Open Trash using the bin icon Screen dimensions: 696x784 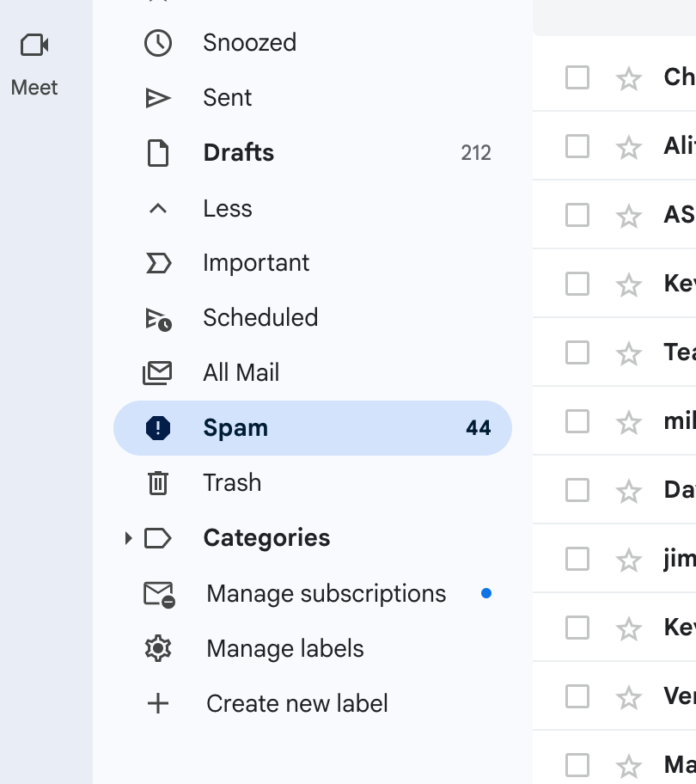click(158, 482)
